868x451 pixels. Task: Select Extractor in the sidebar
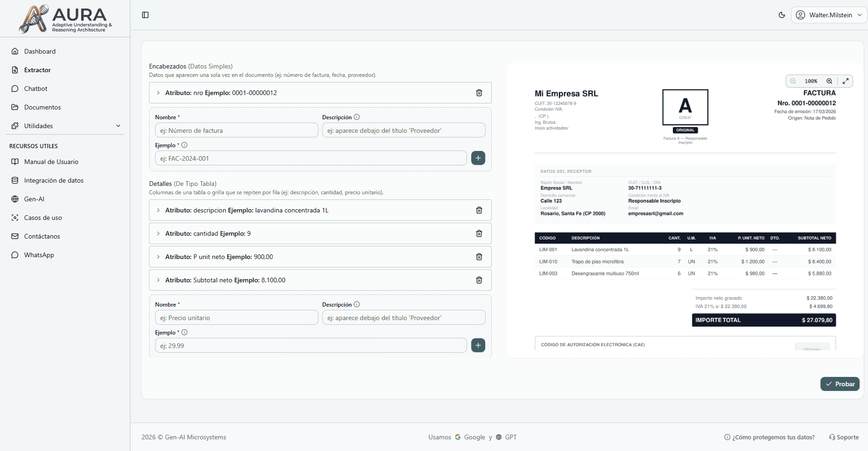[x=37, y=70]
